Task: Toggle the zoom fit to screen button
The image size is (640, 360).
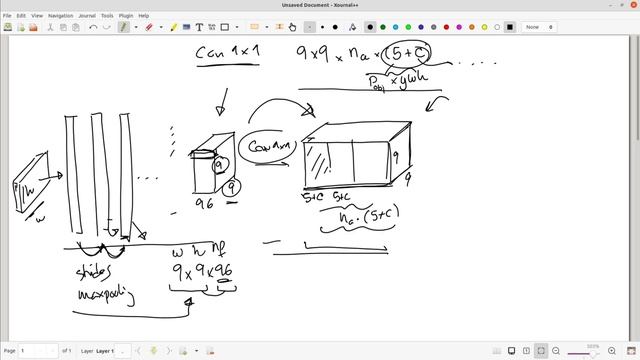Action: click(541, 351)
